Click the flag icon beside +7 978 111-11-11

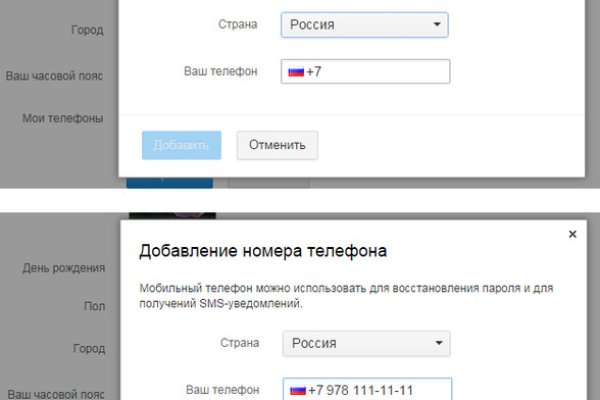[297, 389]
